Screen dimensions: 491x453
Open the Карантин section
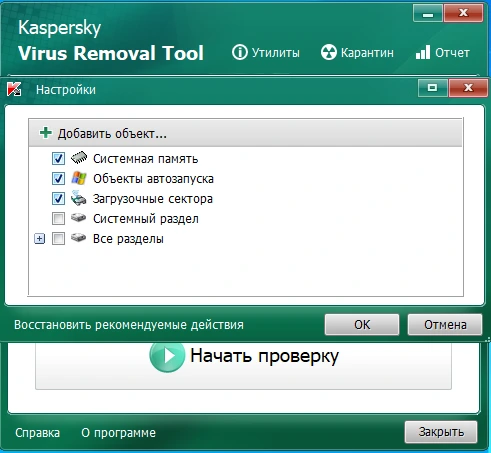(x=357, y=53)
